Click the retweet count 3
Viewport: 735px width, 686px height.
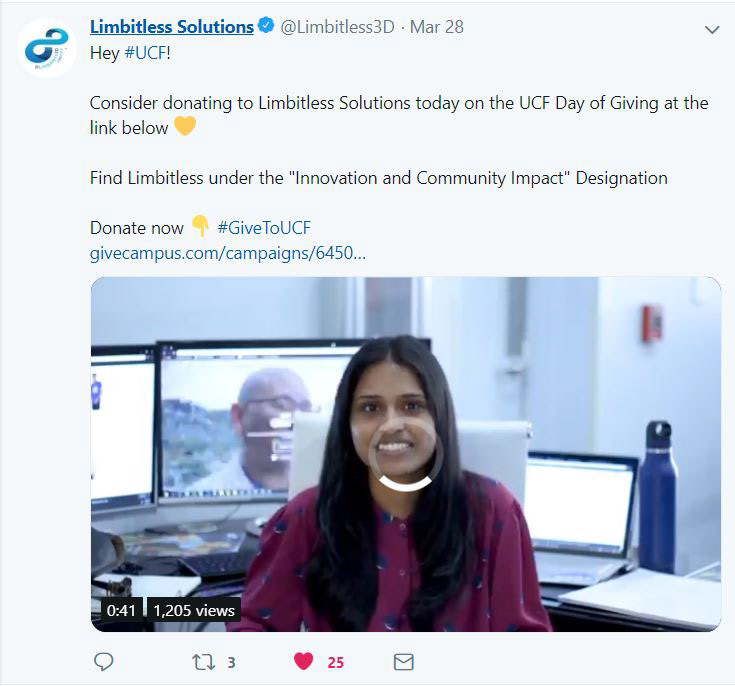(x=231, y=663)
